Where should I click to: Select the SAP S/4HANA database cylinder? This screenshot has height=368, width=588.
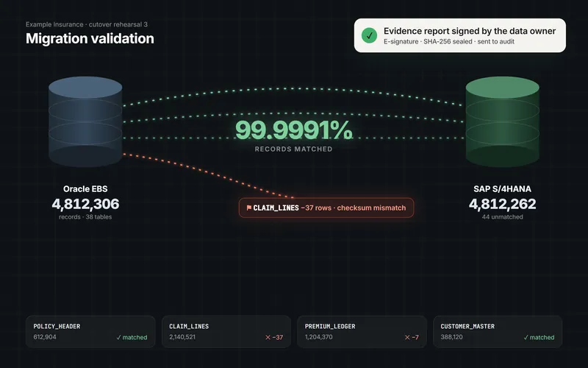(503, 121)
